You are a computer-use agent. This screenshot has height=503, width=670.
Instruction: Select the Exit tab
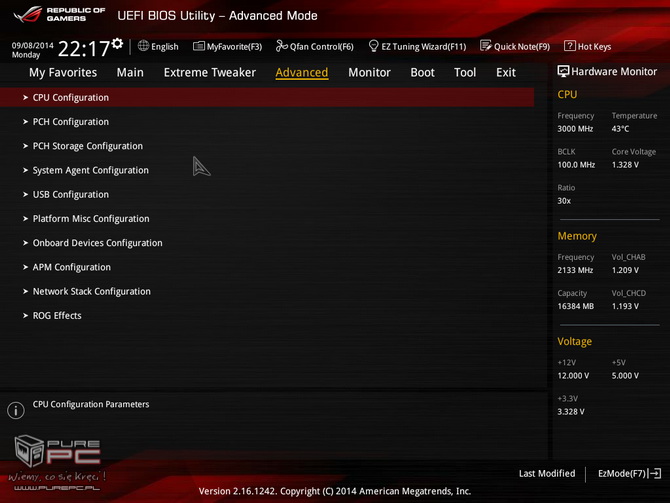coord(506,73)
